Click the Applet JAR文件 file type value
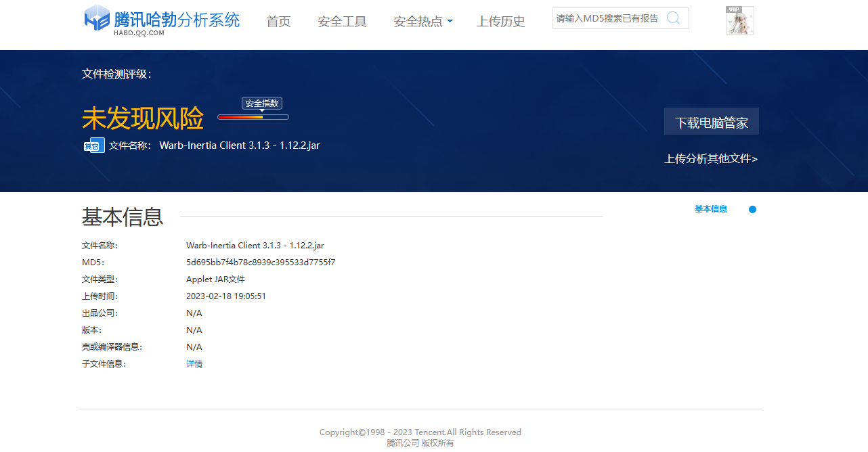This screenshot has height=452, width=868. tap(215, 279)
